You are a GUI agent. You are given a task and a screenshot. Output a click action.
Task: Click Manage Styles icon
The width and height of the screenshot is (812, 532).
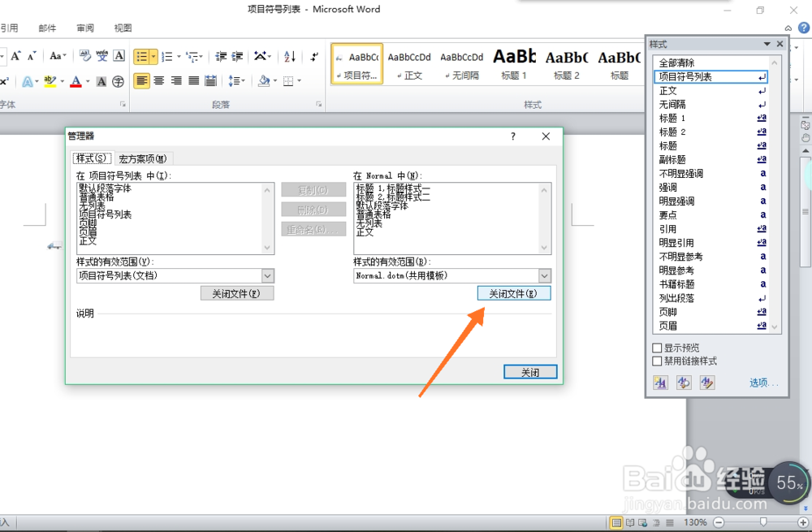(x=707, y=383)
